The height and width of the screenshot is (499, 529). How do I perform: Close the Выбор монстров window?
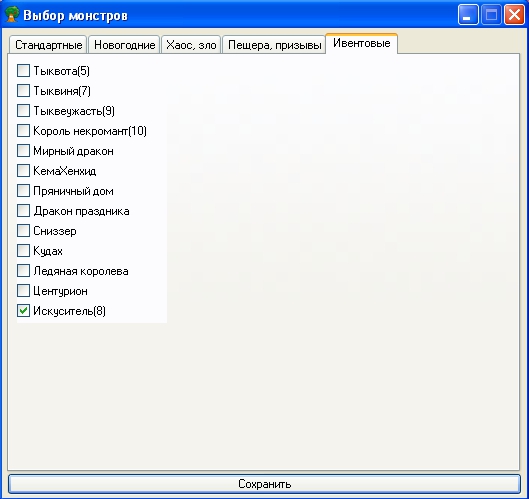(514, 15)
